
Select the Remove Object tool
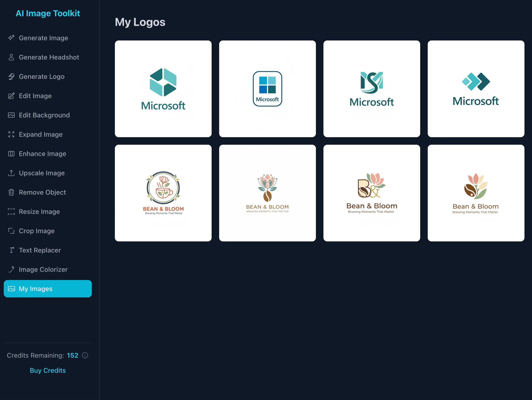tap(42, 192)
